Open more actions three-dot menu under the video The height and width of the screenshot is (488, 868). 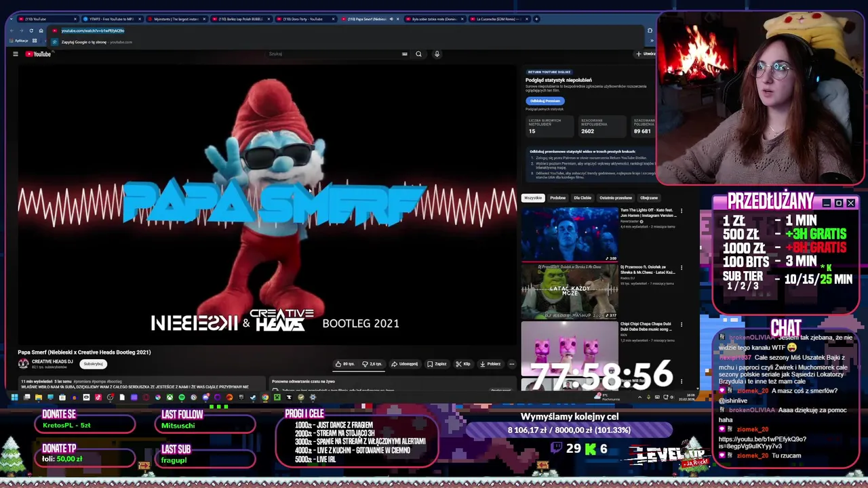512,364
